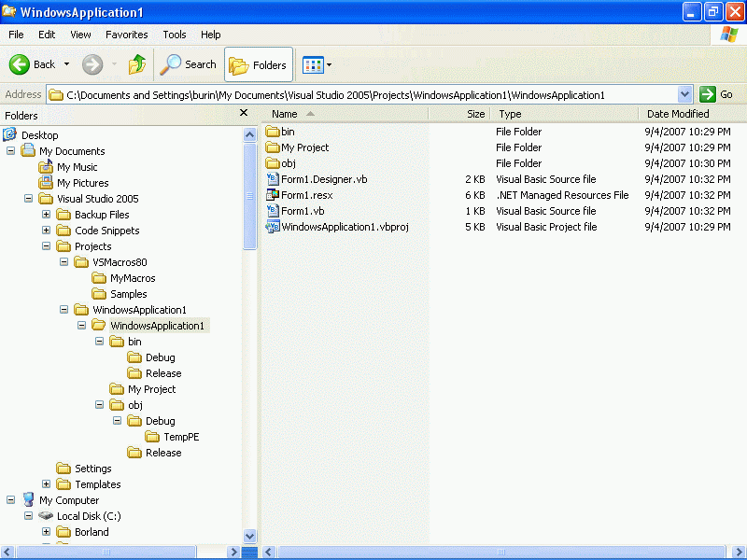Viewport: 747px width, 560px height.
Task: Open the Tools menu
Action: (175, 35)
